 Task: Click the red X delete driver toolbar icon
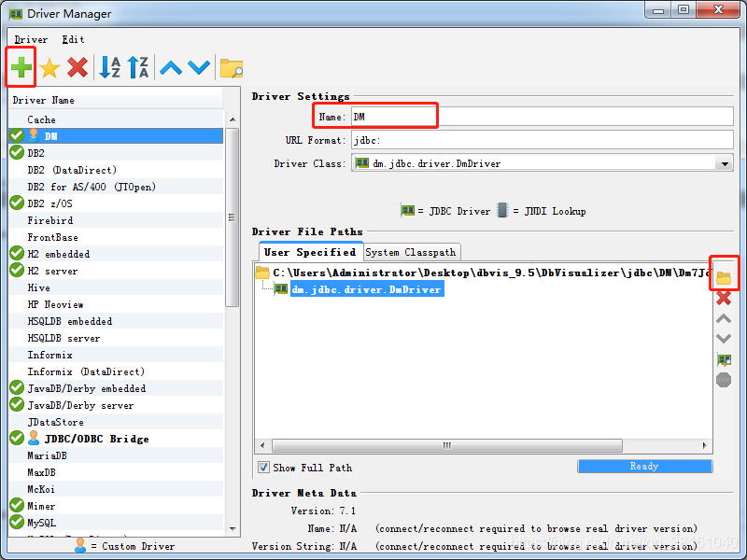[78, 67]
